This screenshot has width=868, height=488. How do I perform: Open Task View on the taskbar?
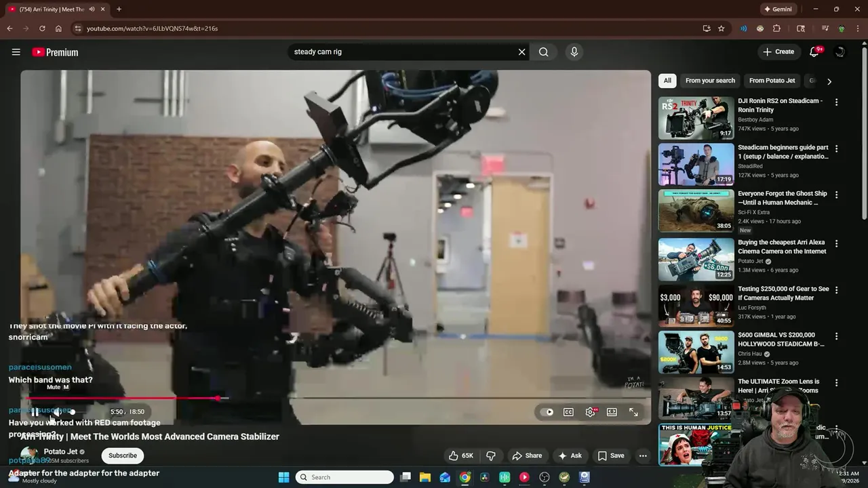[406, 477]
